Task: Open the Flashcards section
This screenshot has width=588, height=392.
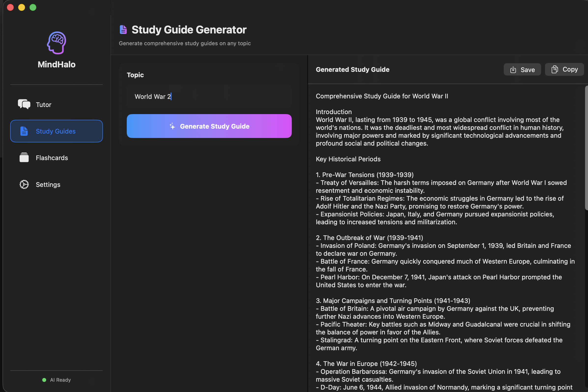Action: coord(52,157)
